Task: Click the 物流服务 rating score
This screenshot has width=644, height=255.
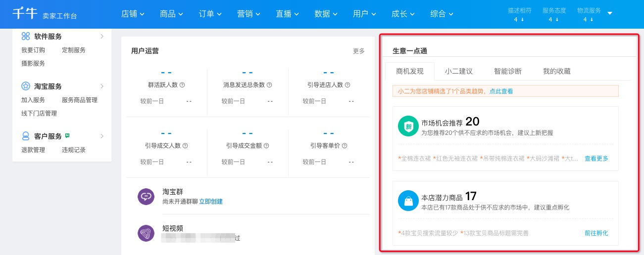Action: pos(589,20)
